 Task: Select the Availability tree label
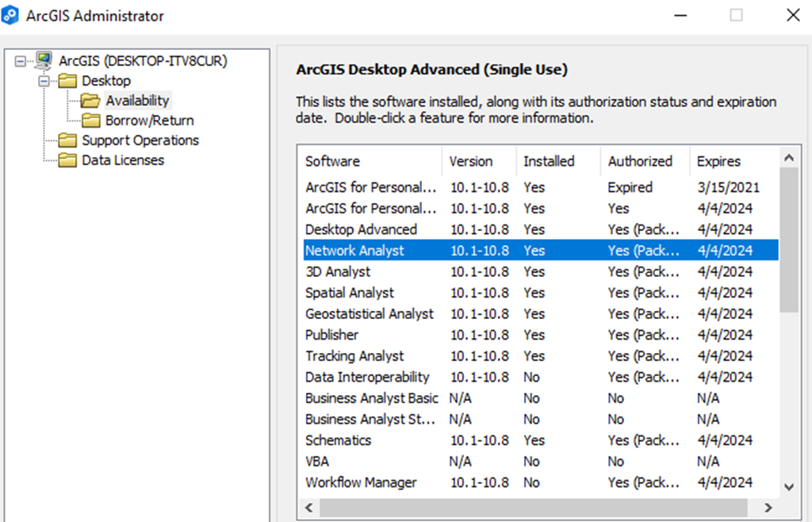coord(138,101)
